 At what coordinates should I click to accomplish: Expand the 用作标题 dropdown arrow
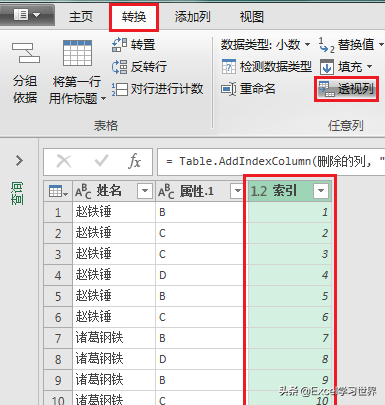coord(103,99)
